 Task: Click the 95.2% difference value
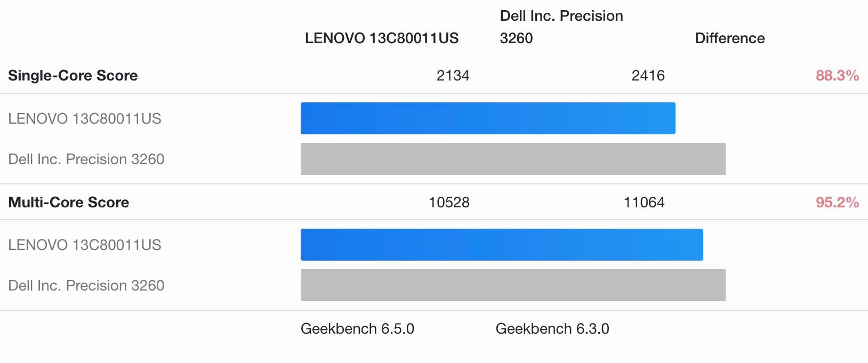837,203
